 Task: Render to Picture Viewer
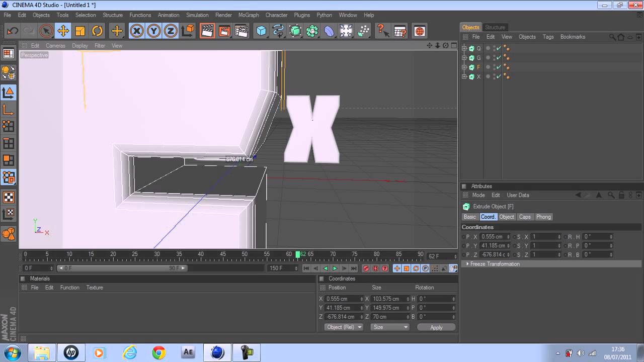coord(224,31)
